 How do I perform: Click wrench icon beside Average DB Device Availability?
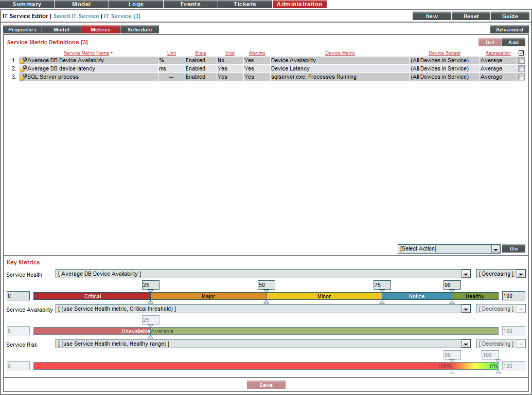[x=24, y=60]
